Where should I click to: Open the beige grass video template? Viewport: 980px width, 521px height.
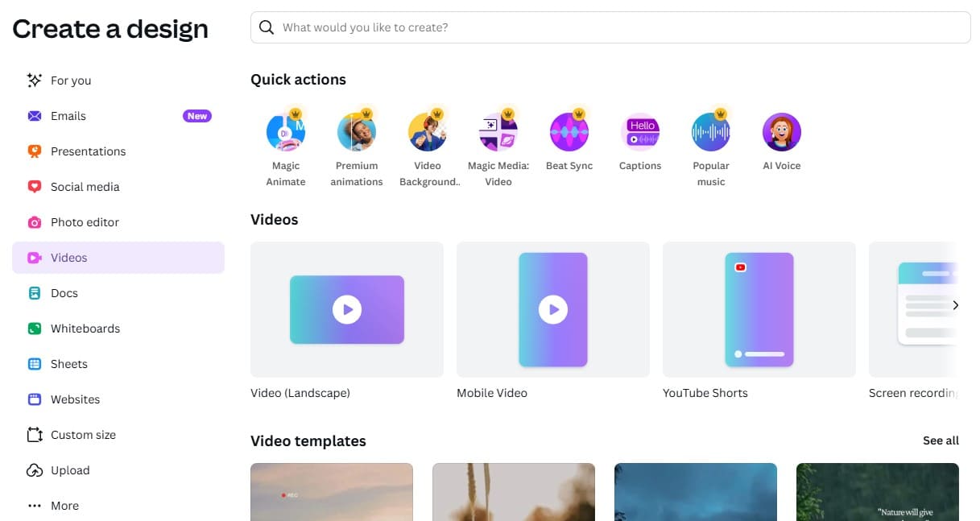(514, 492)
